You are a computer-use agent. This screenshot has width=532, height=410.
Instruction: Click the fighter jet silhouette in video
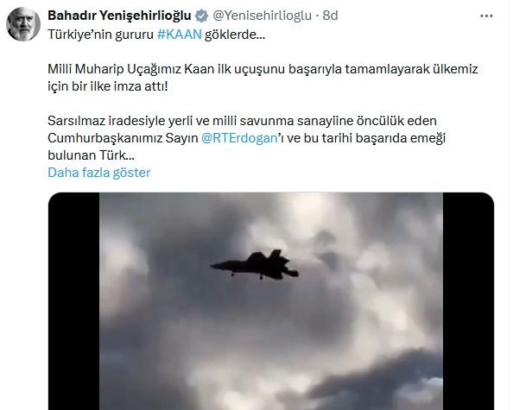coord(255,265)
